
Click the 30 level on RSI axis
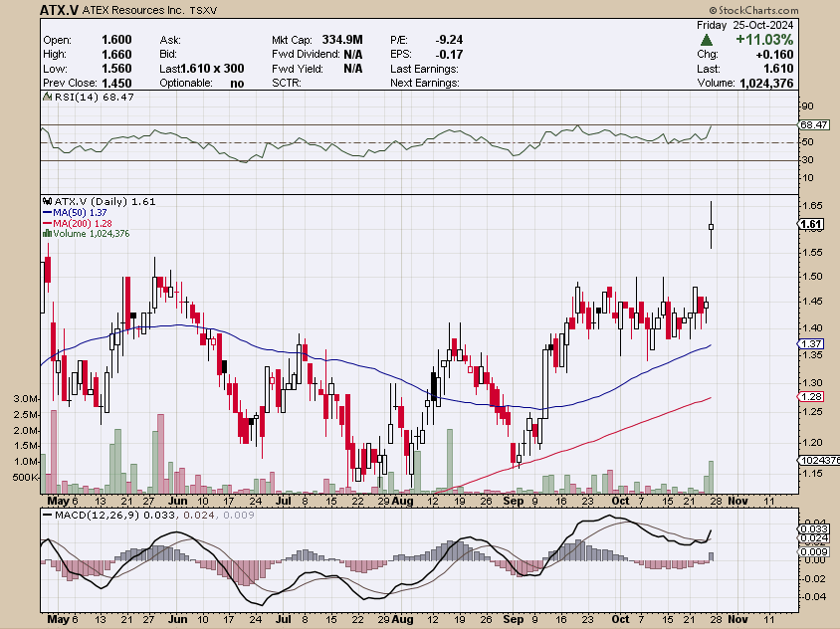click(x=807, y=159)
